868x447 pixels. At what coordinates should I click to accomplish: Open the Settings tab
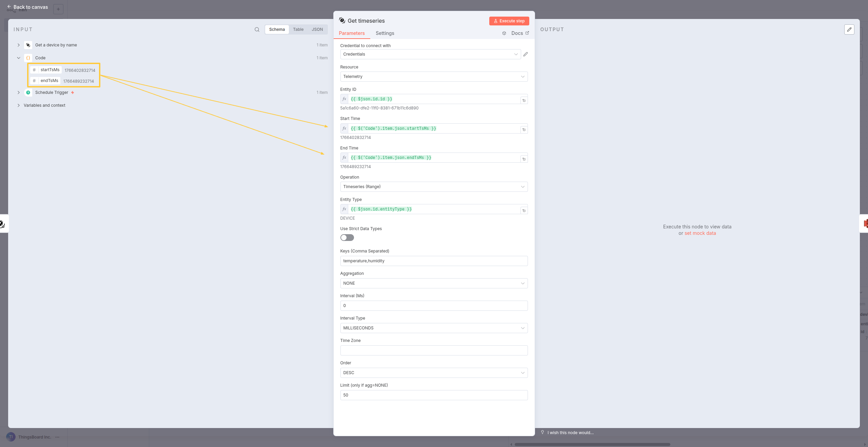384,33
